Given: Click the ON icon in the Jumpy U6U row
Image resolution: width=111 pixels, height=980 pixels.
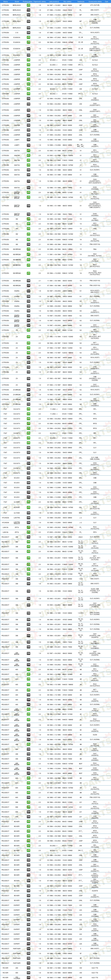Looking at the screenshot, I should click(x=29, y=140).
